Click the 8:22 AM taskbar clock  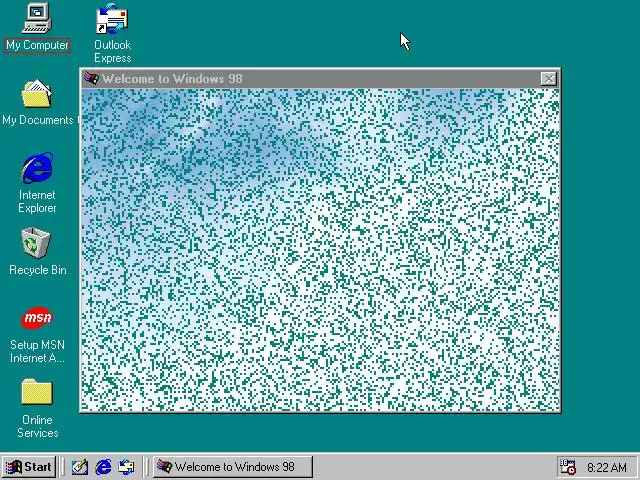[607, 467]
